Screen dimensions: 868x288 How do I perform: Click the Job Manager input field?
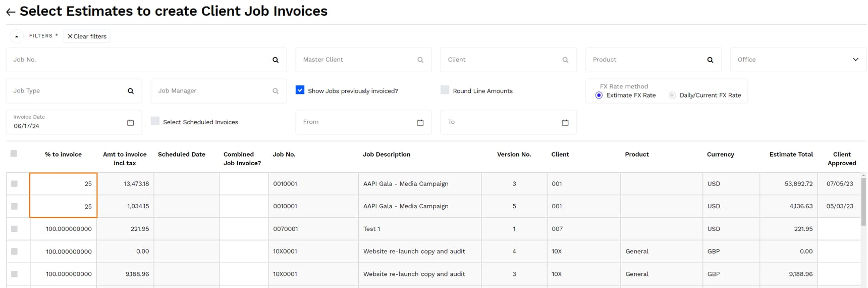point(219,91)
